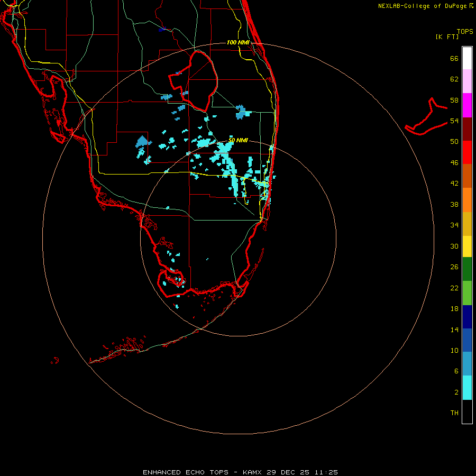The image size is (476, 476).
Task: Click the 2 legend value
Action: (x=456, y=392)
